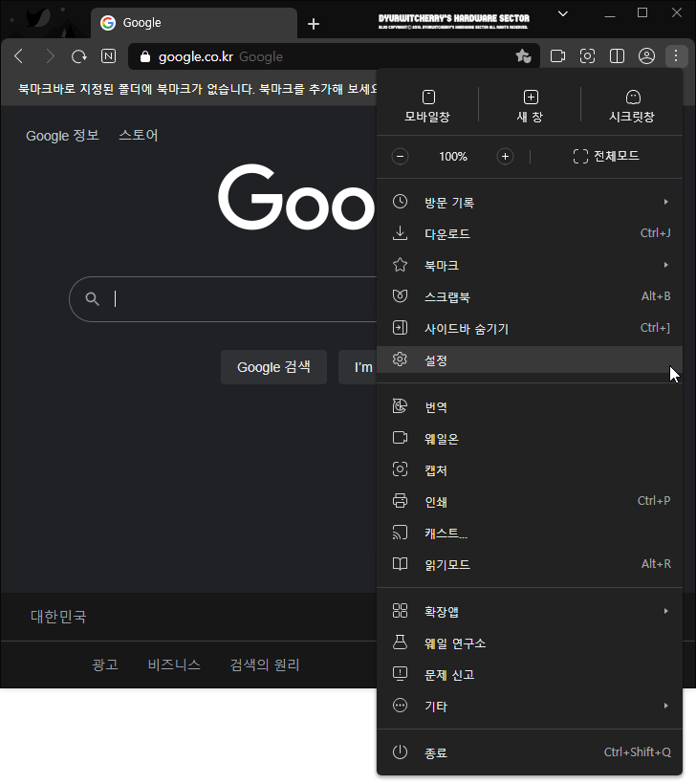Open Google 정보 link
The width and height of the screenshot is (696, 784).
pos(62,136)
